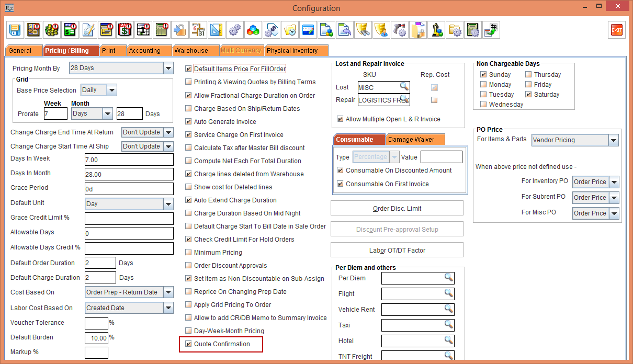633x364 pixels.
Task: Enable the Minimum Pricing checkbox
Action: tap(189, 253)
